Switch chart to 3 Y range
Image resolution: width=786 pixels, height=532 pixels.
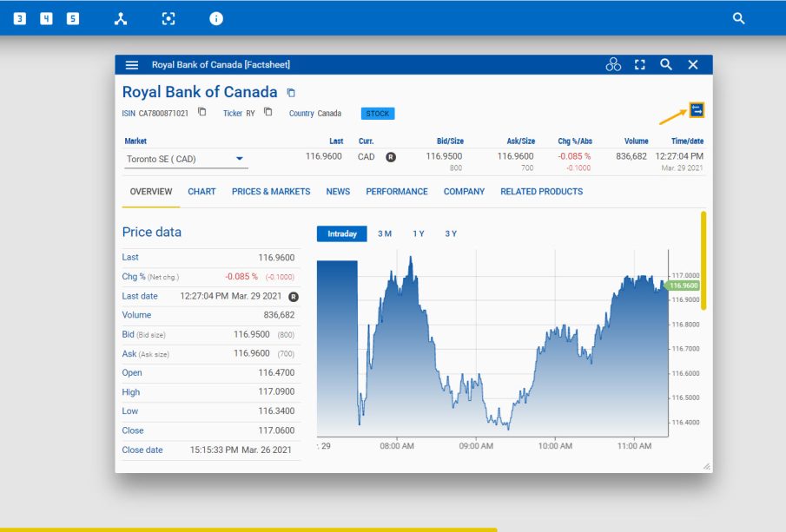(x=451, y=233)
